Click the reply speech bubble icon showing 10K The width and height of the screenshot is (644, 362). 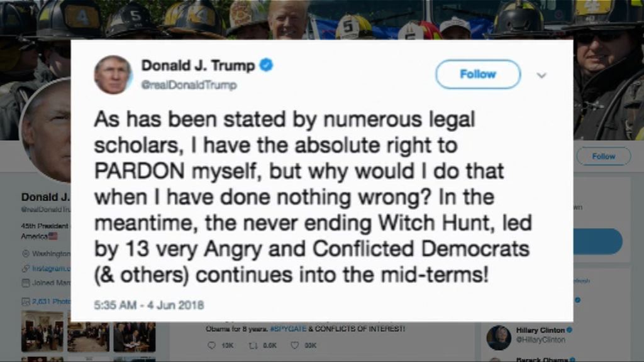(x=211, y=346)
